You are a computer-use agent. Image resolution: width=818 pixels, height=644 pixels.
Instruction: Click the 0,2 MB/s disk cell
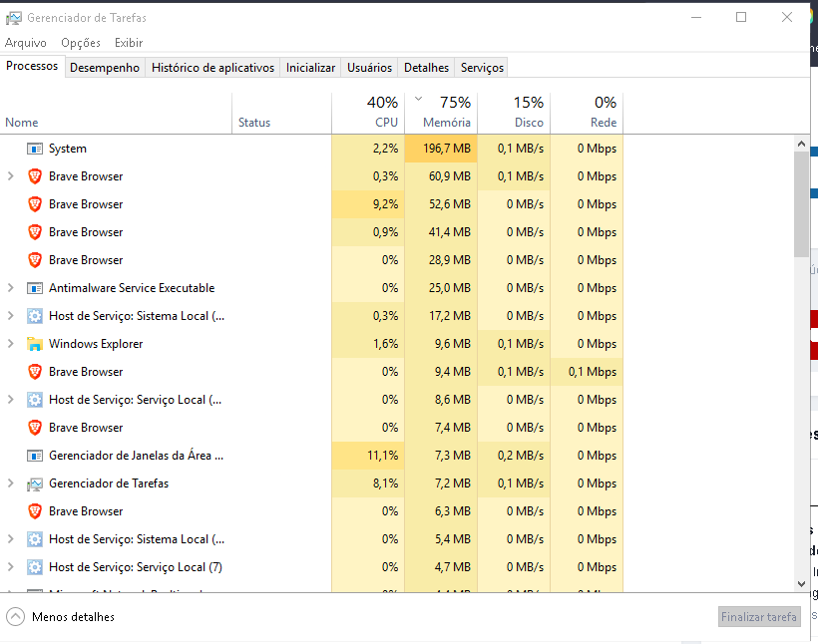coord(514,456)
